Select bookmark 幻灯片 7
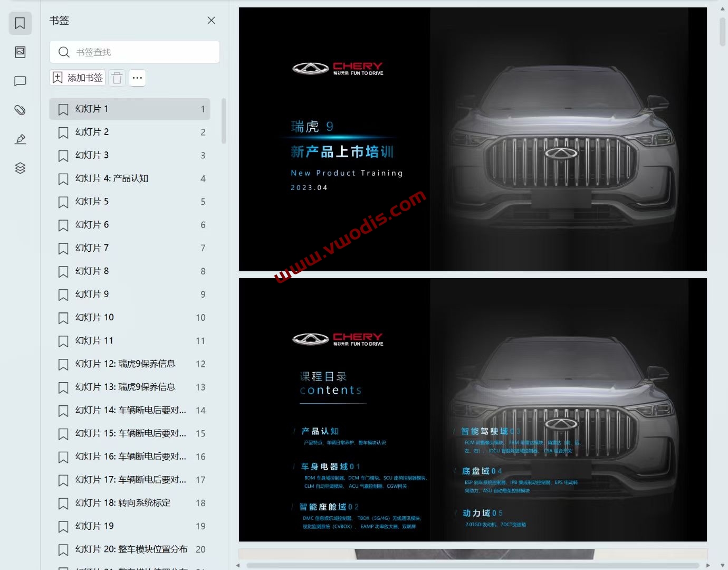728x570 pixels. [130, 248]
